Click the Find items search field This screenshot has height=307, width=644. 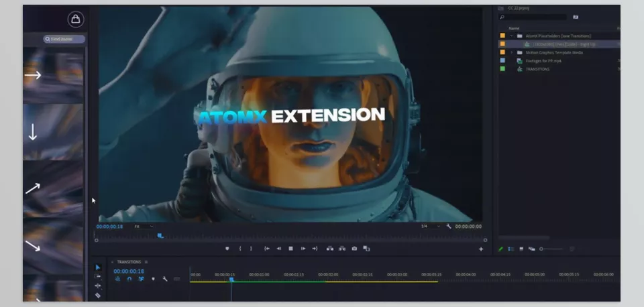64,39
